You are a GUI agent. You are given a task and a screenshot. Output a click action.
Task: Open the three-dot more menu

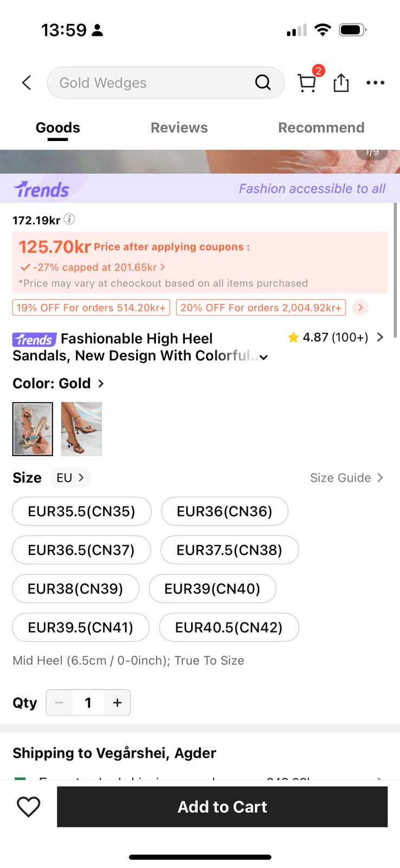click(375, 83)
